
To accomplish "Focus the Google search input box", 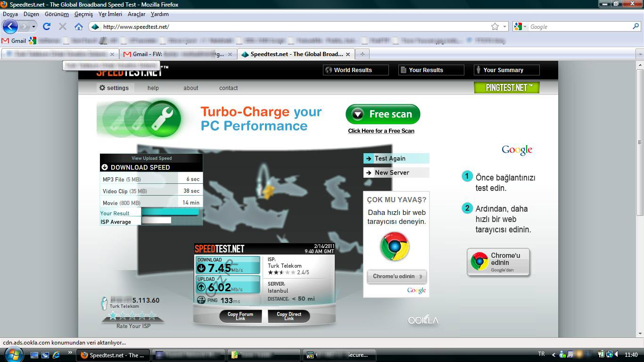I will pyautogui.click(x=579, y=27).
